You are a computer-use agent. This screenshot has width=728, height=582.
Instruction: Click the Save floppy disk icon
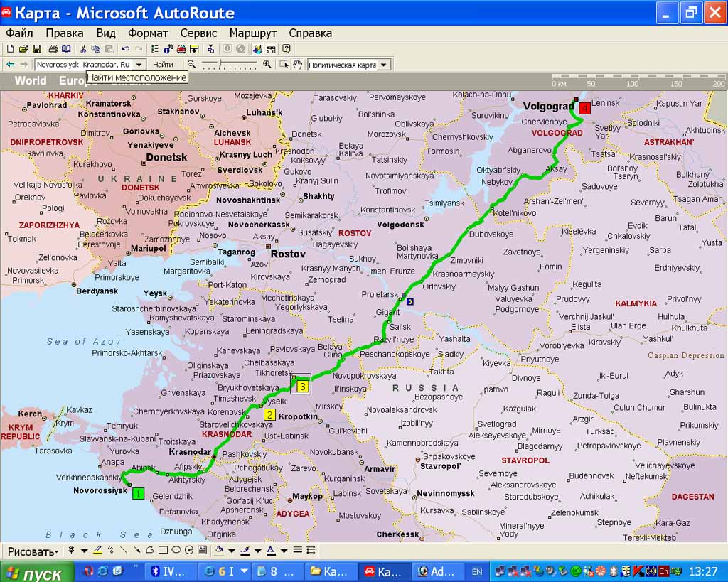[x=36, y=49]
